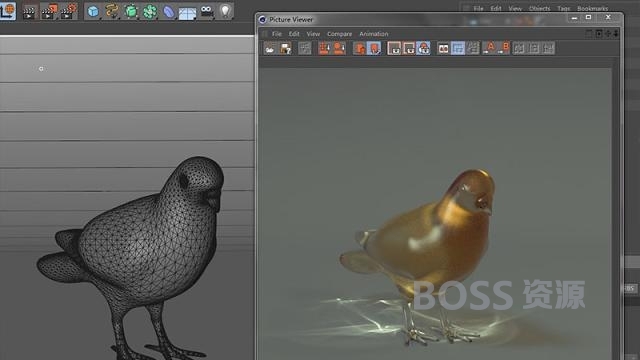This screenshot has height=360, width=640.
Task: Click the Set as A icon
Action: coord(489,49)
